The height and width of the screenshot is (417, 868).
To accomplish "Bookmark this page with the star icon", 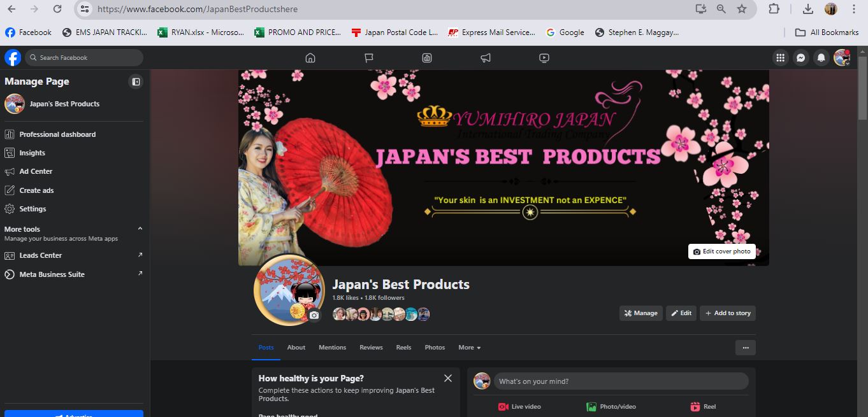I will [x=742, y=9].
